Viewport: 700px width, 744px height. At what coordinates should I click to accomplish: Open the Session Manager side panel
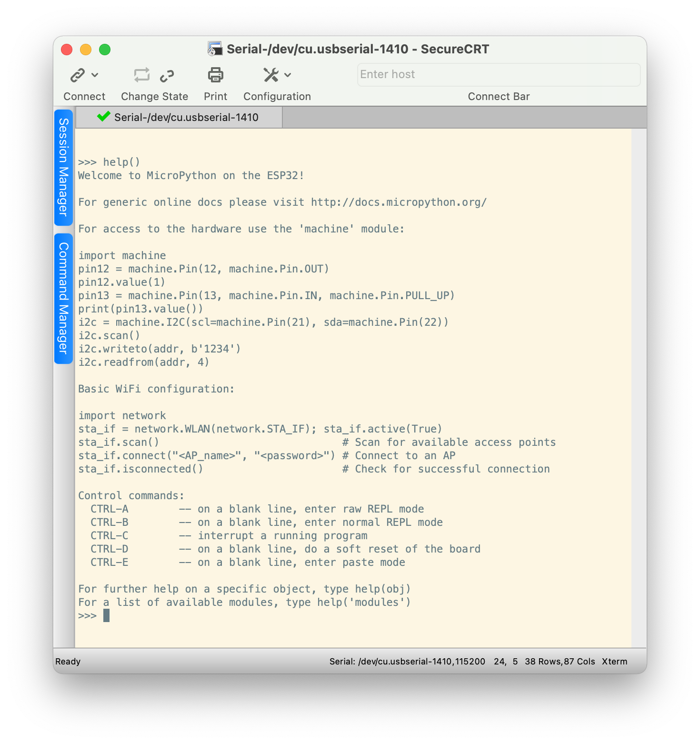64,167
